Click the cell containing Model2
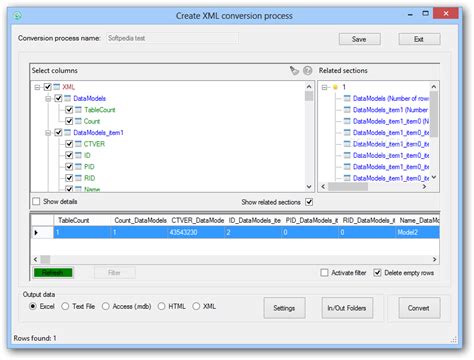This screenshot has height=360, width=474. pos(418,232)
